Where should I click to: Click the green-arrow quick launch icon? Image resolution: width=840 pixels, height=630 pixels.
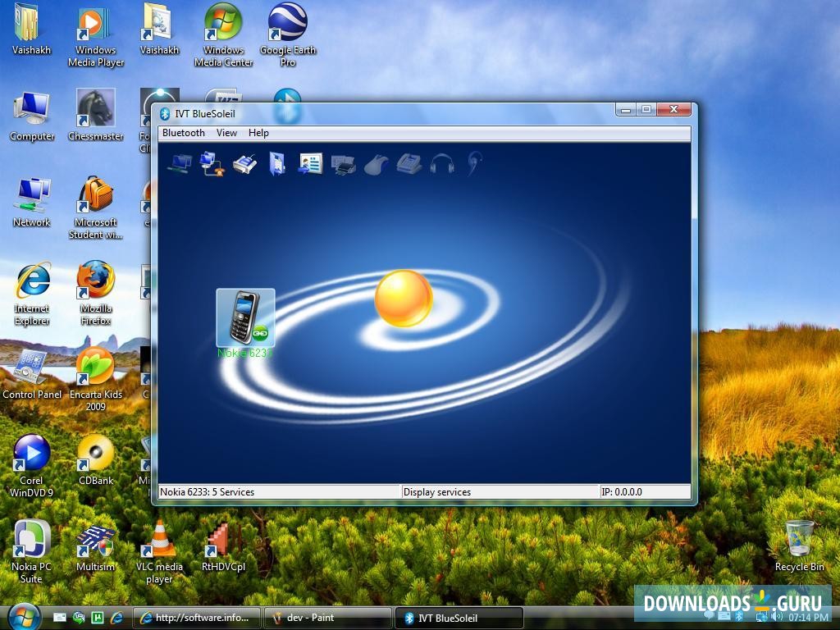79,618
